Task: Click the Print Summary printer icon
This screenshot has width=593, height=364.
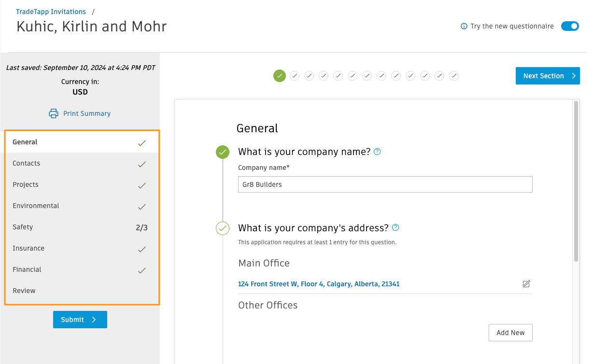Action: pos(53,113)
